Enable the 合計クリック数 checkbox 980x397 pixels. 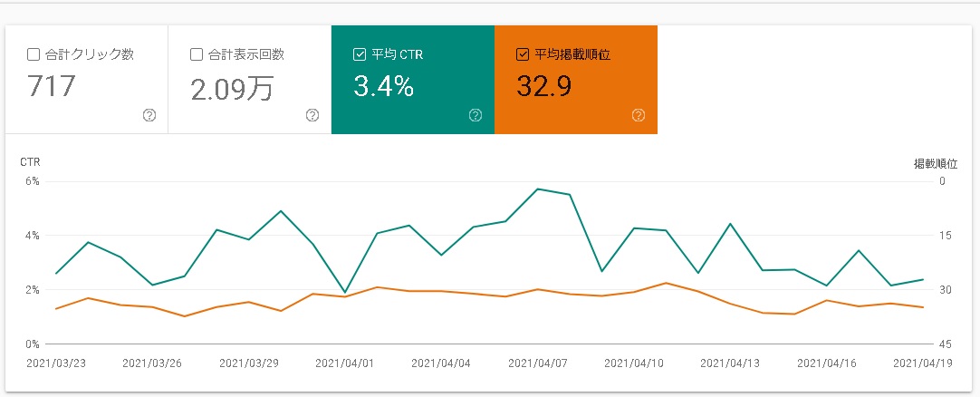pyautogui.click(x=34, y=55)
